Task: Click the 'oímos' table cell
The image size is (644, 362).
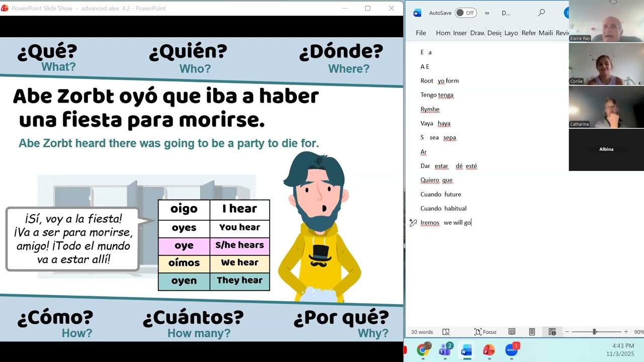Action: coord(184,263)
